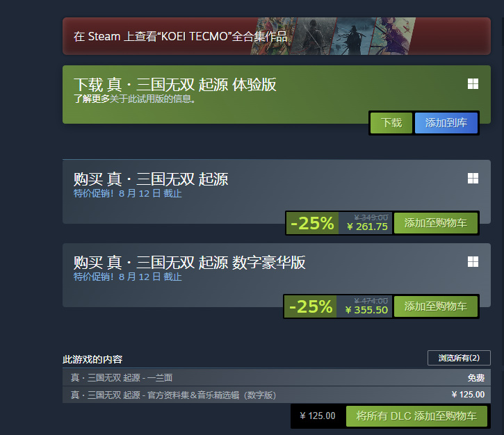Add standard edition to cart at ¥261.75
Image resolution: width=504 pixels, height=435 pixels.
436,223
